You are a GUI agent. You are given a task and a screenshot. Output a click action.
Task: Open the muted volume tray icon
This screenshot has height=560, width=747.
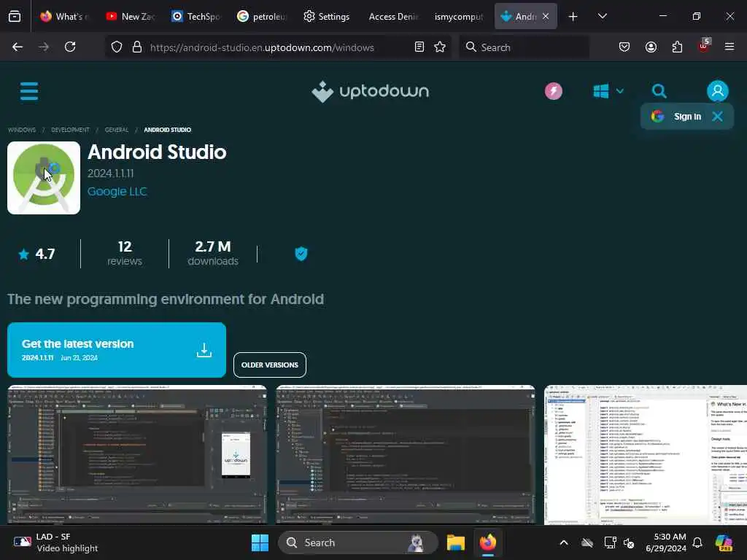[629, 542]
